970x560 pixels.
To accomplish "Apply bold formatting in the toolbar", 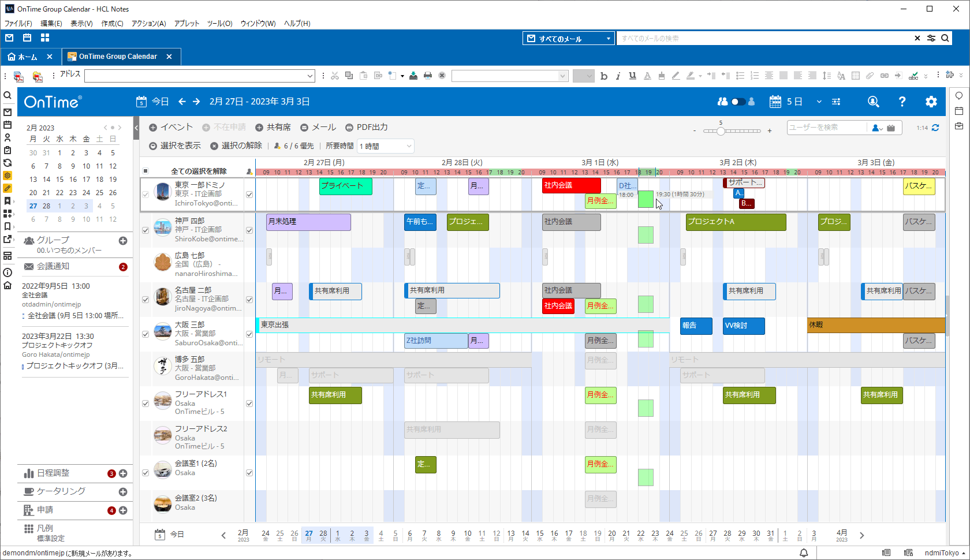I will point(604,76).
